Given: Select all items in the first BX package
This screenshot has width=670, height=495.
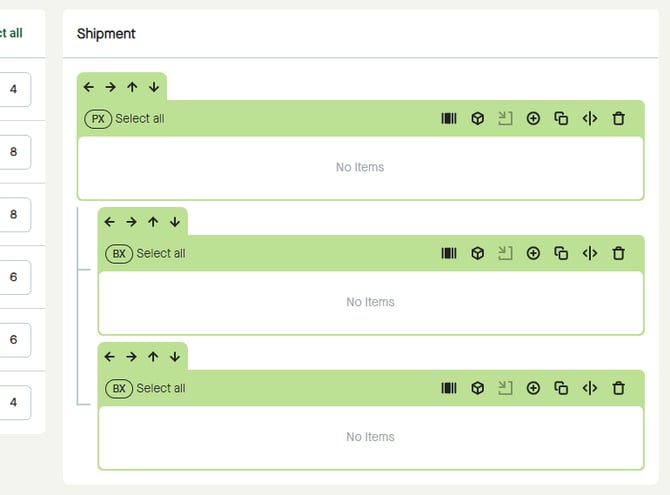Looking at the screenshot, I should point(161,253).
